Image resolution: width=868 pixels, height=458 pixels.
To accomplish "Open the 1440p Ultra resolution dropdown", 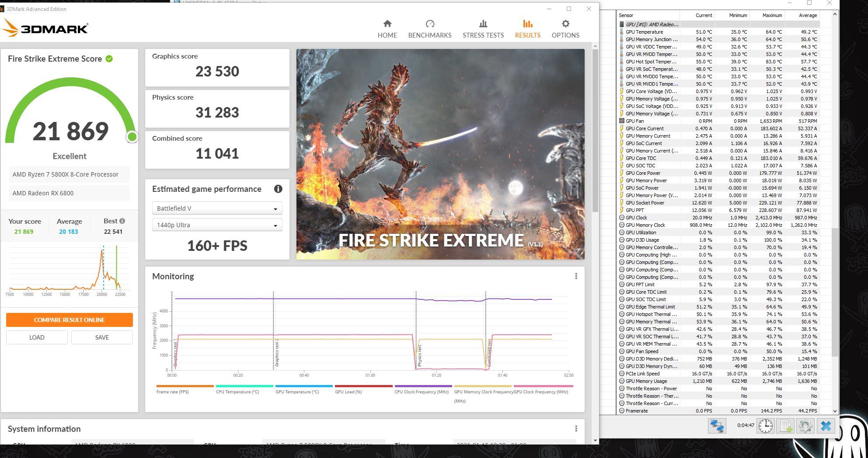I will click(217, 225).
